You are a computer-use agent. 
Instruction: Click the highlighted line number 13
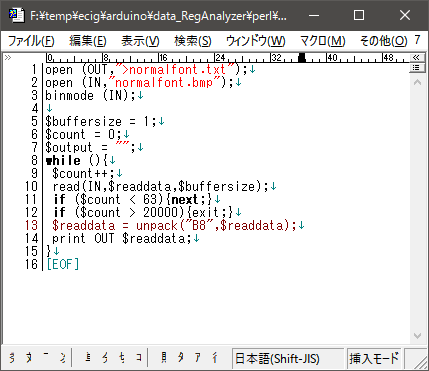point(32,225)
